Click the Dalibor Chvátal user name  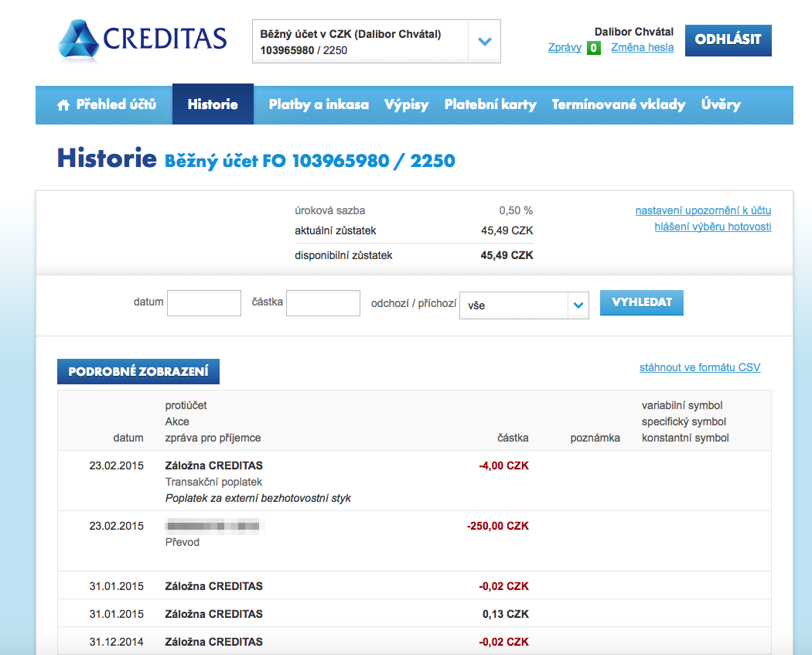pyautogui.click(x=634, y=32)
